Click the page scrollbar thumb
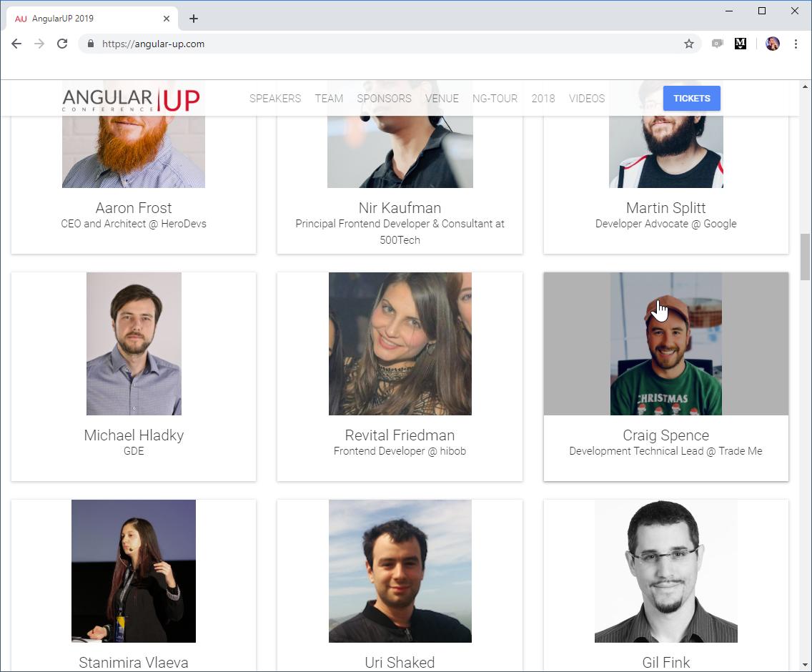 point(806,257)
